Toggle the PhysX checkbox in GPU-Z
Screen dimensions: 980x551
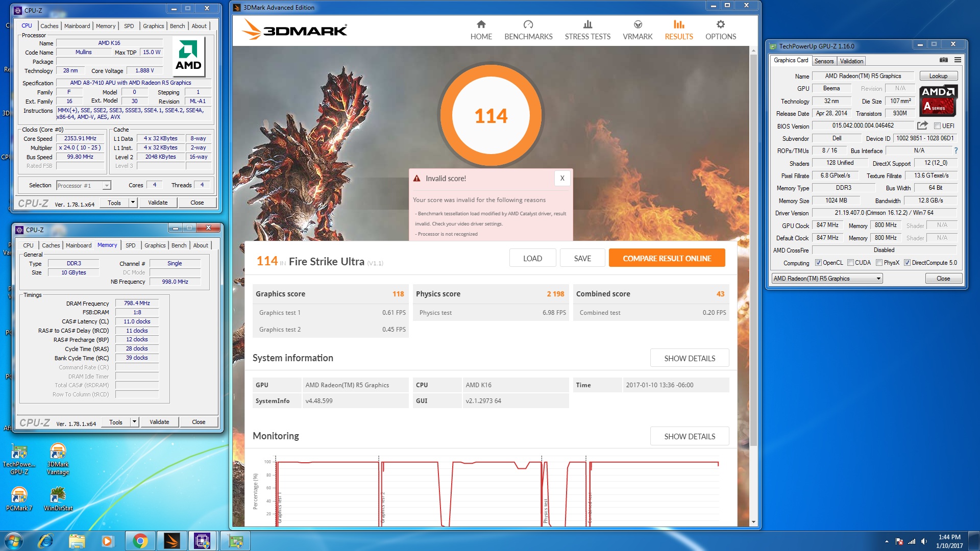pyautogui.click(x=879, y=263)
